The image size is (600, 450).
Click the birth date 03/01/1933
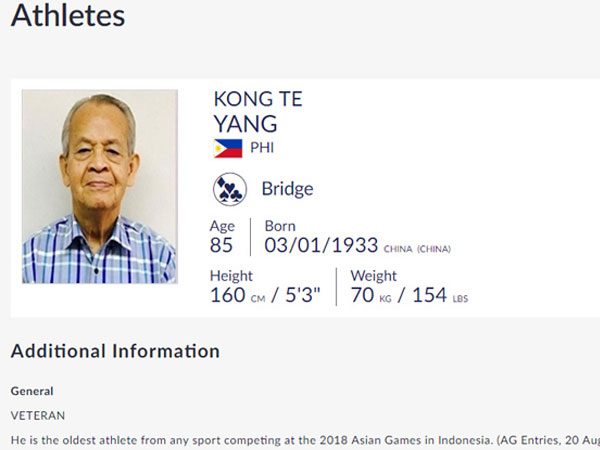click(x=321, y=245)
